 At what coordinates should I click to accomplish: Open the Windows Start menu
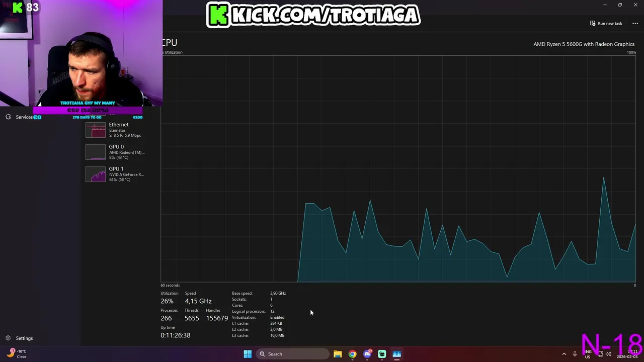point(248,354)
